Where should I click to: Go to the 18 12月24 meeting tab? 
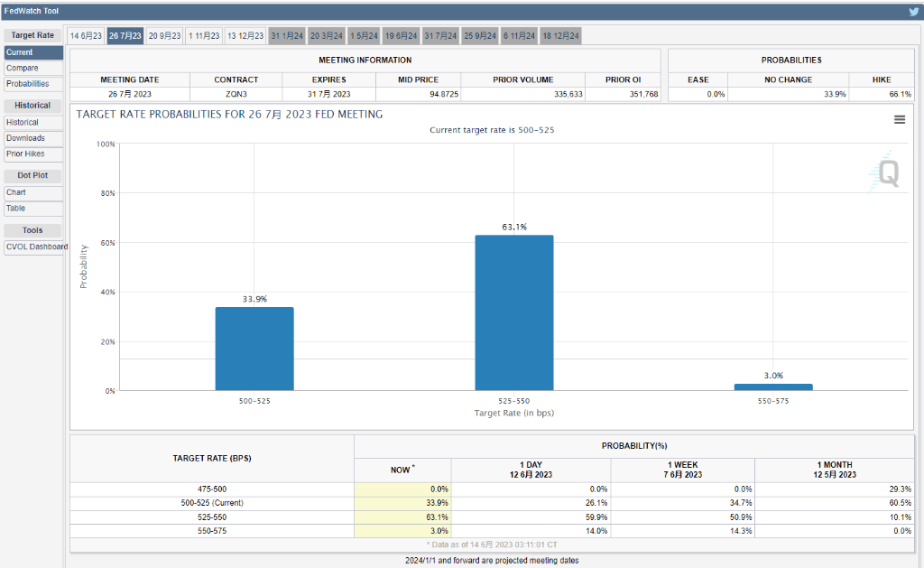560,35
